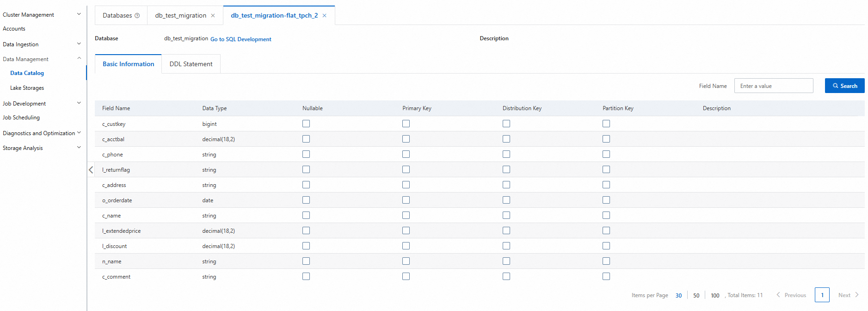Close the db_test_migration-flat_tpch_2 tab
Screen dimensions: 868x311
325,16
